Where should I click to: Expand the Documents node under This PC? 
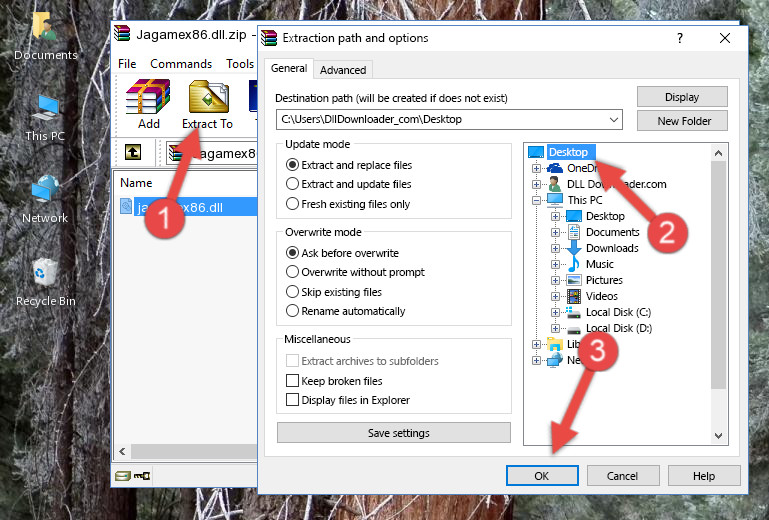(x=555, y=233)
